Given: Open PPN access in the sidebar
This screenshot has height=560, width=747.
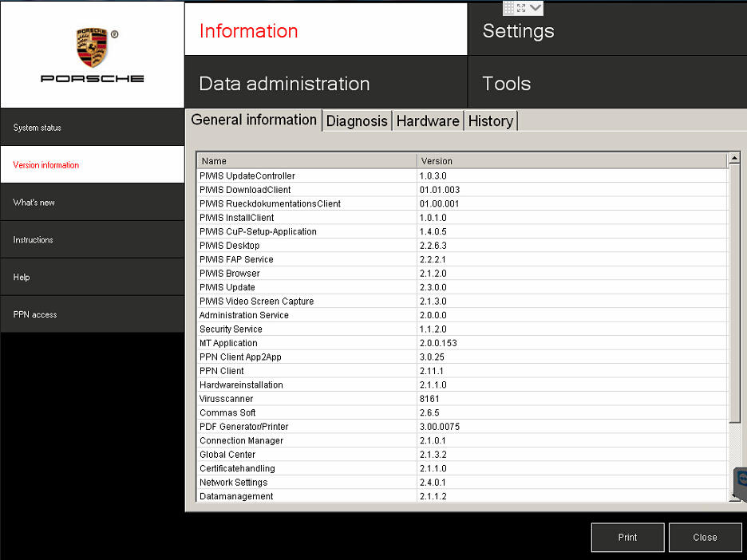Looking at the screenshot, I should (92, 314).
